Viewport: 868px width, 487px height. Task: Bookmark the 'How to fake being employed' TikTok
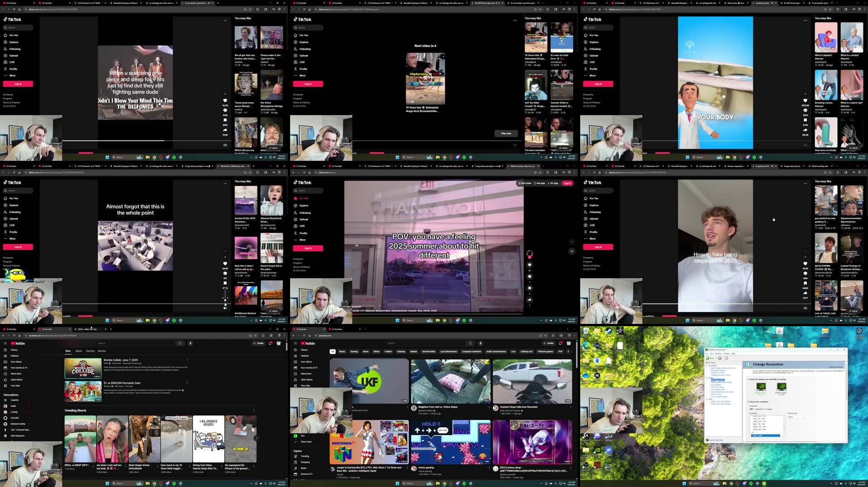click(x=805, y=283)
